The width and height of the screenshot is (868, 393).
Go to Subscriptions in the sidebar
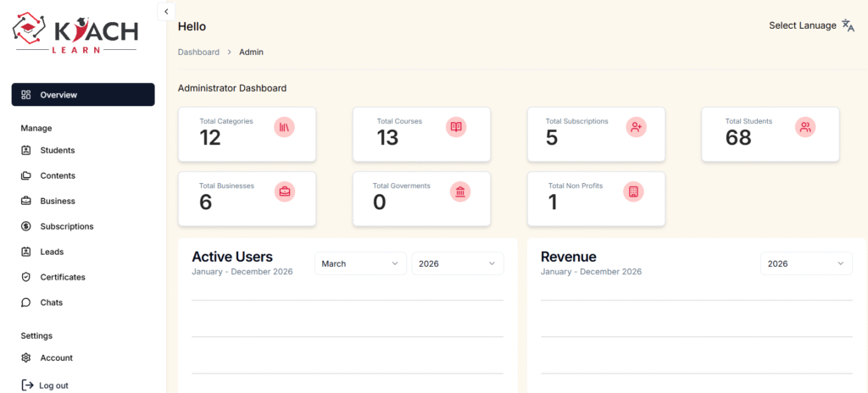tap(66, 226)
